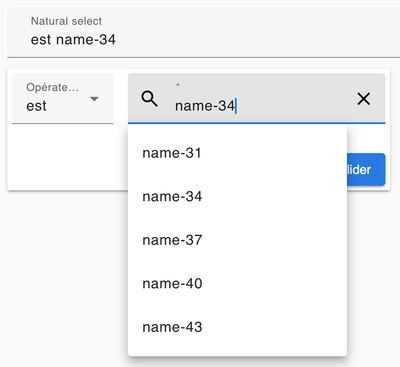
Task: Click the 'est' operator value text
Action: (36, 106)
